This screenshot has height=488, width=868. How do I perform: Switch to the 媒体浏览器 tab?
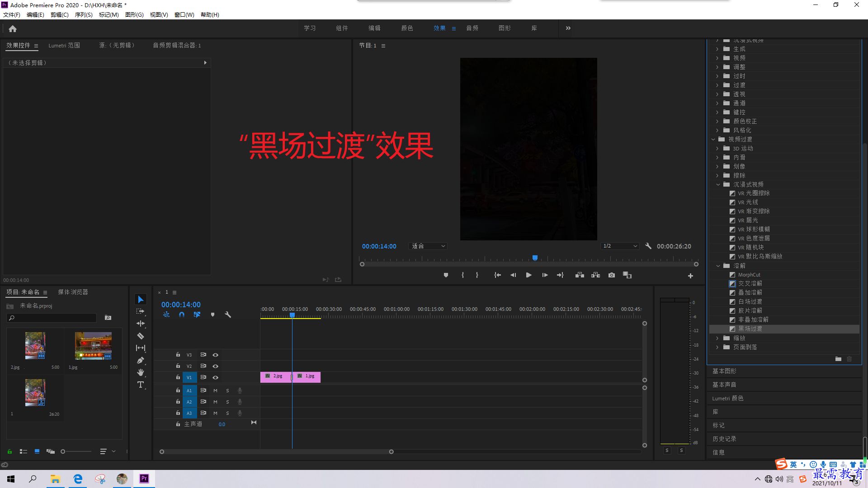(73, 292)
